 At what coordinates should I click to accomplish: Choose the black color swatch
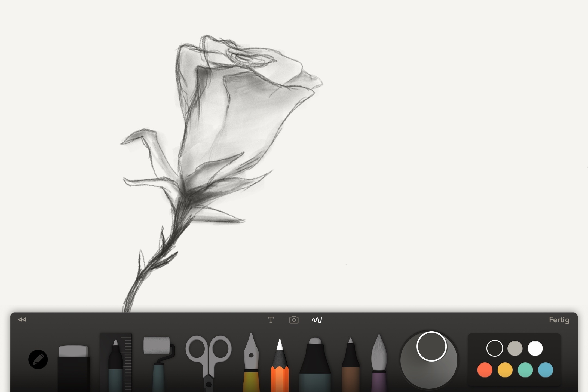tap(495, 348)
